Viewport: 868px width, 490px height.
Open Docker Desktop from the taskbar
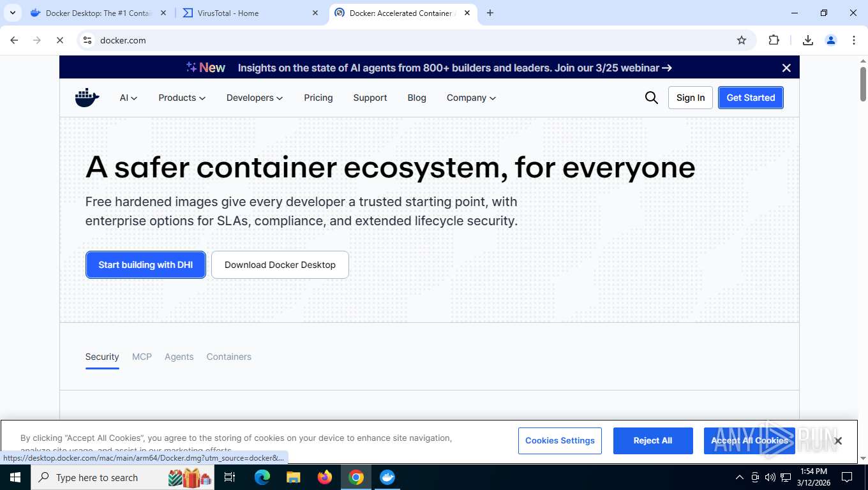(387, 477)
